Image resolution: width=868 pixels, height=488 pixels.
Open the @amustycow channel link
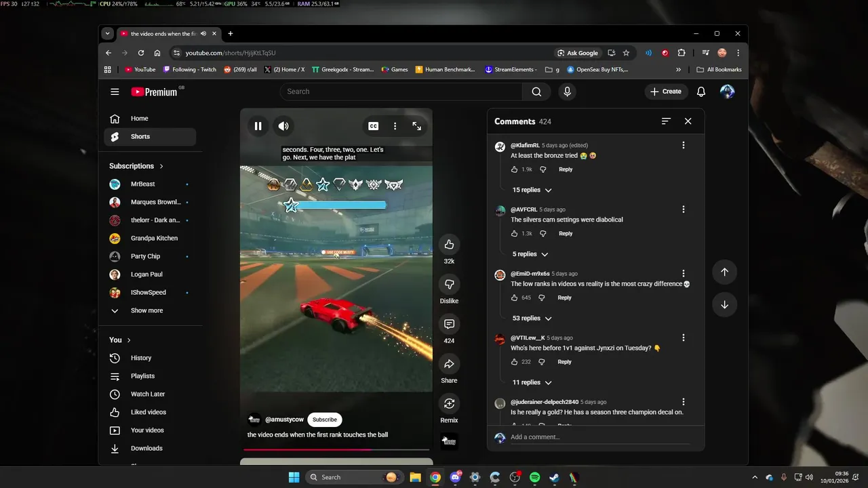tap(284, 420)
